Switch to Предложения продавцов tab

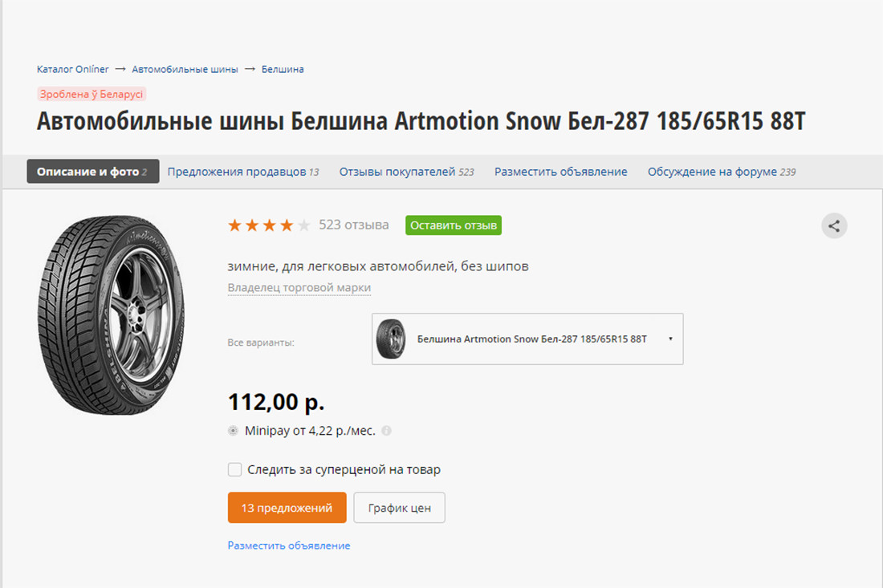tap(242, 172)
